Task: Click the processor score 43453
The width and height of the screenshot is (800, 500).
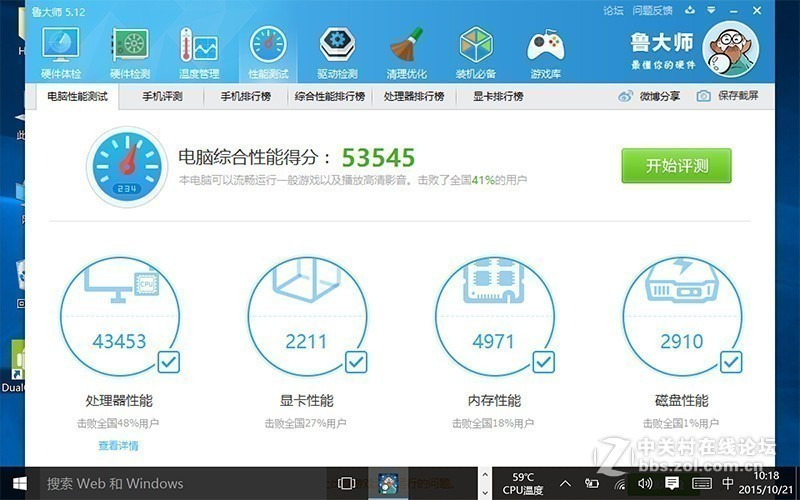Action: click(x=119, y=341)
